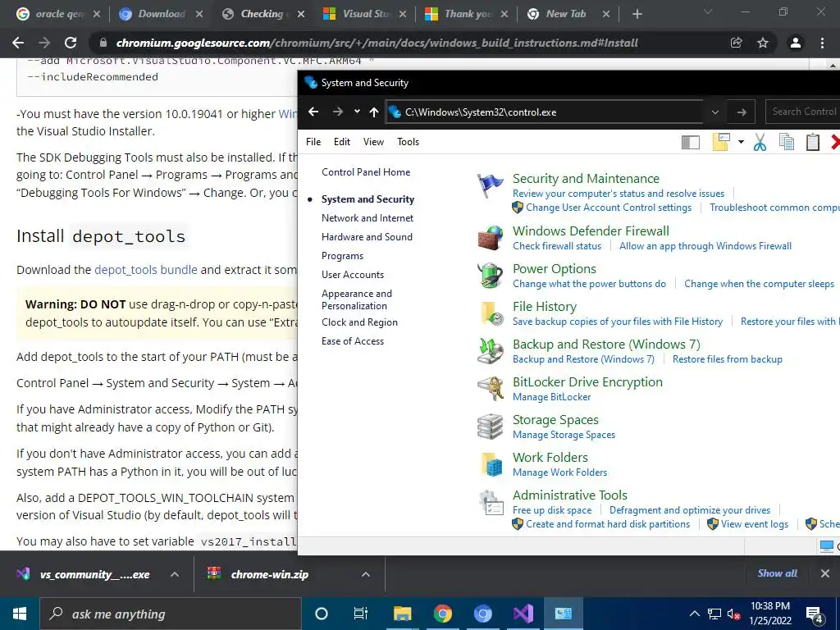
Task: Go to Control Panel Home
Action: [366, 172]
